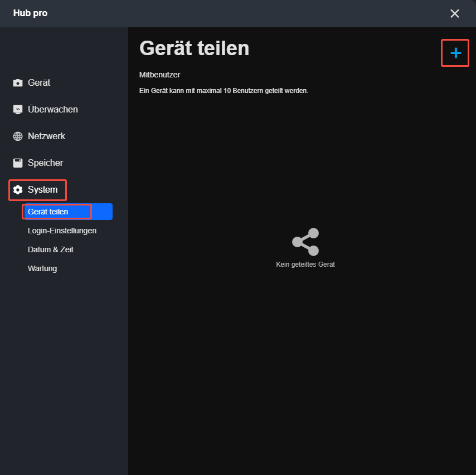Go to Datum & Zeit settings
Viewport: 476px width, 475px height.
click(50, 249)
